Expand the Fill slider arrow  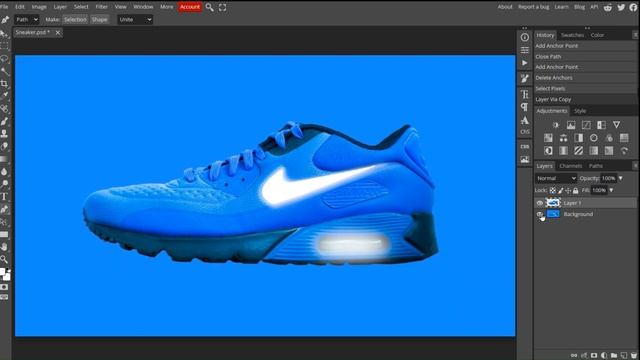(x=611, y=190)
